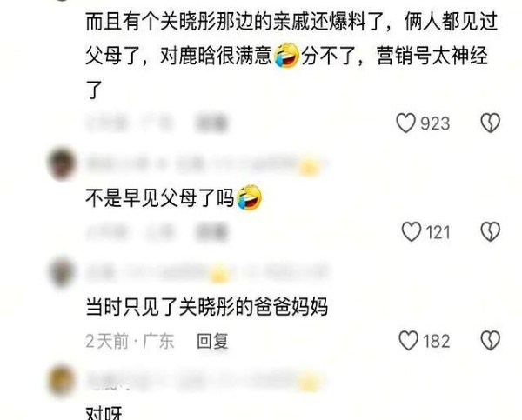The height and width of the screenshot is (420, 522).
Task: Click the blurred reply button under the 923-like comment
Action: pos(211,123)
